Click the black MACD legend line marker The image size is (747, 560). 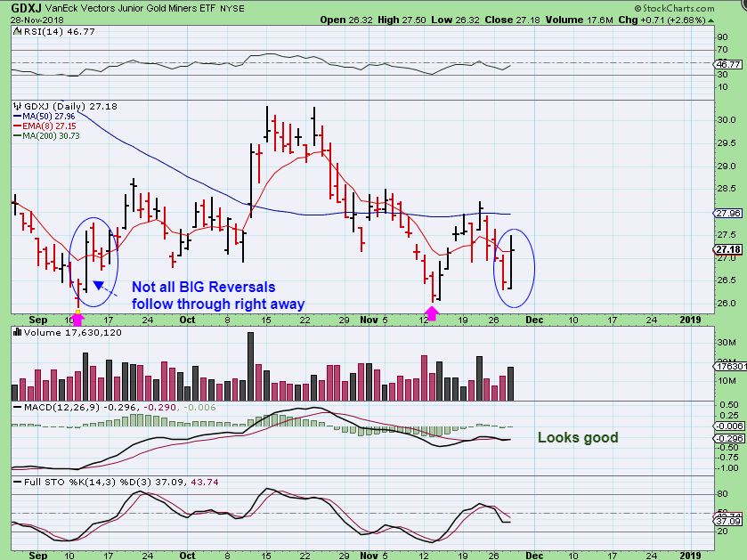[x=18, y=408]
